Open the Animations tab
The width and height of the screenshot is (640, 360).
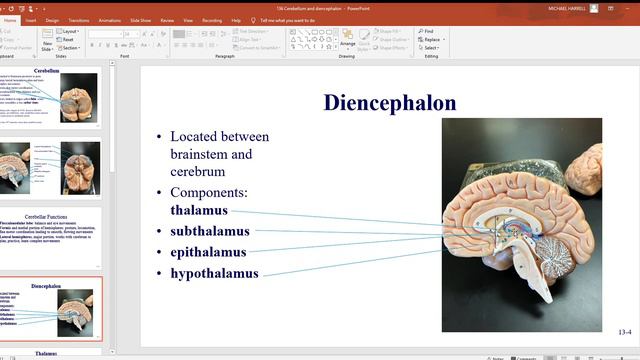(x=110, y=20)
